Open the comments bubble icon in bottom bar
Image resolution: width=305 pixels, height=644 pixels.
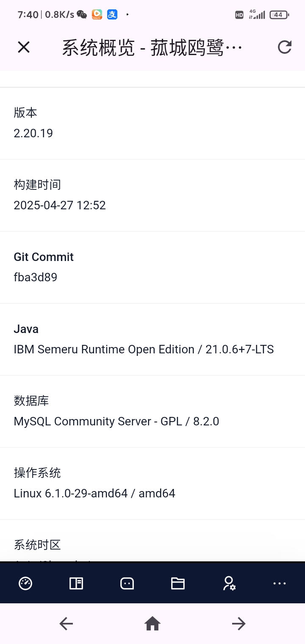(127, 583)
